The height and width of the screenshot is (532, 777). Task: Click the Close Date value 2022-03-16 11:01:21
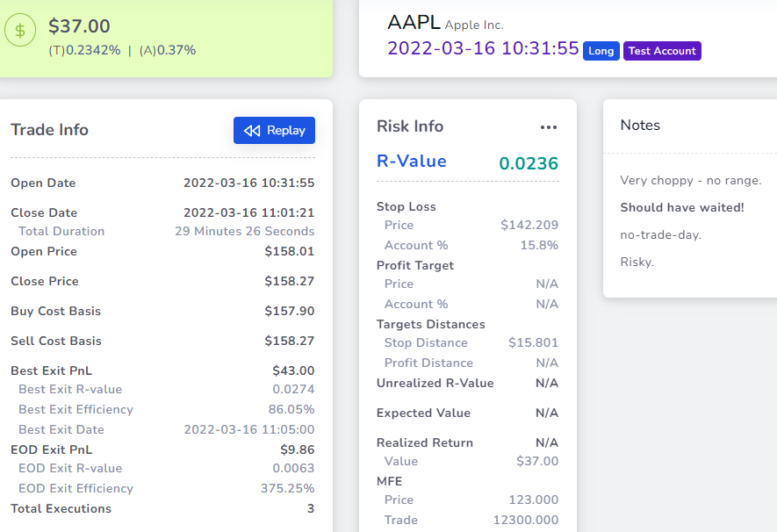click(248, 212)
